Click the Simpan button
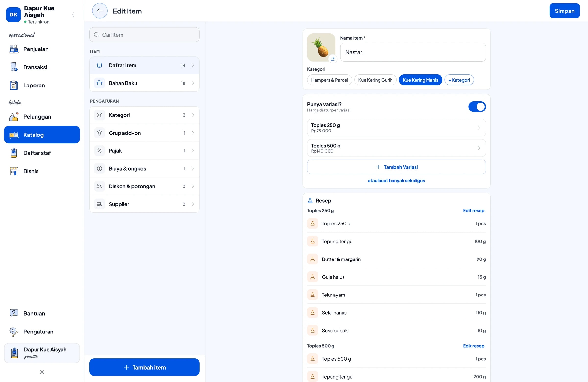Viewport: 588px width, 382px height. [x=564, y=11]
